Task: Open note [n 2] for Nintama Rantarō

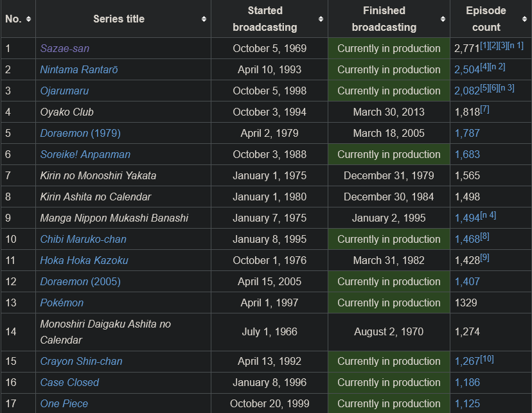Action: tap(497, 67)
